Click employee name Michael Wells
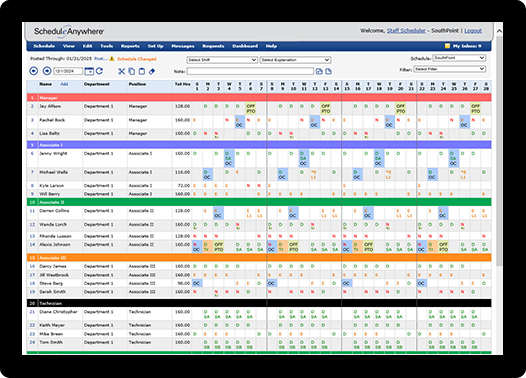The image size is (526, 378). pyautogui.click(x=53, y=172)
